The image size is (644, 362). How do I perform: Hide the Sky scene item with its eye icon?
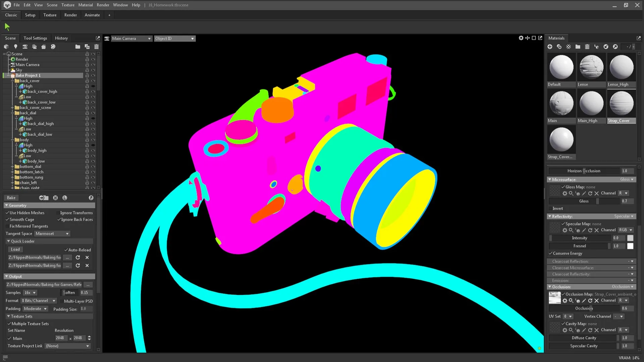click(93, 70)
